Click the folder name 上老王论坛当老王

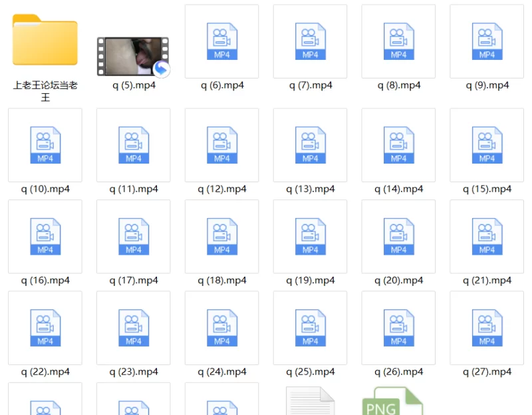coord(45,91)
